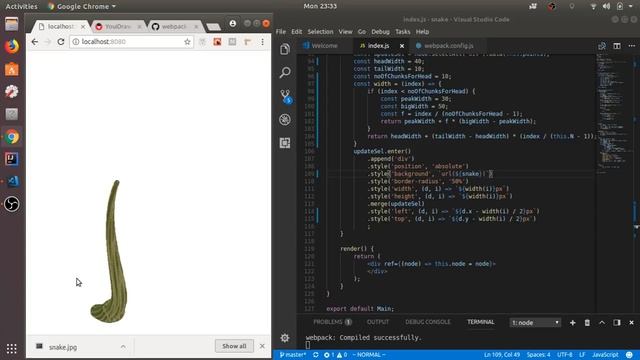The width and height of the screenshot is (640, 360).
Task: Click the UTF-8 encoding in status bar
Action: [x=565, y=355]
